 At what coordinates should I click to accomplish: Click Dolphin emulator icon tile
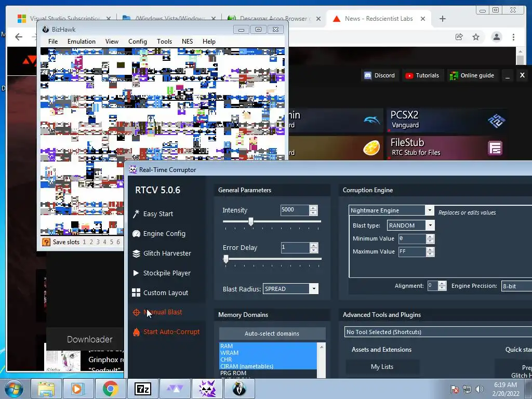click(372, 120)
